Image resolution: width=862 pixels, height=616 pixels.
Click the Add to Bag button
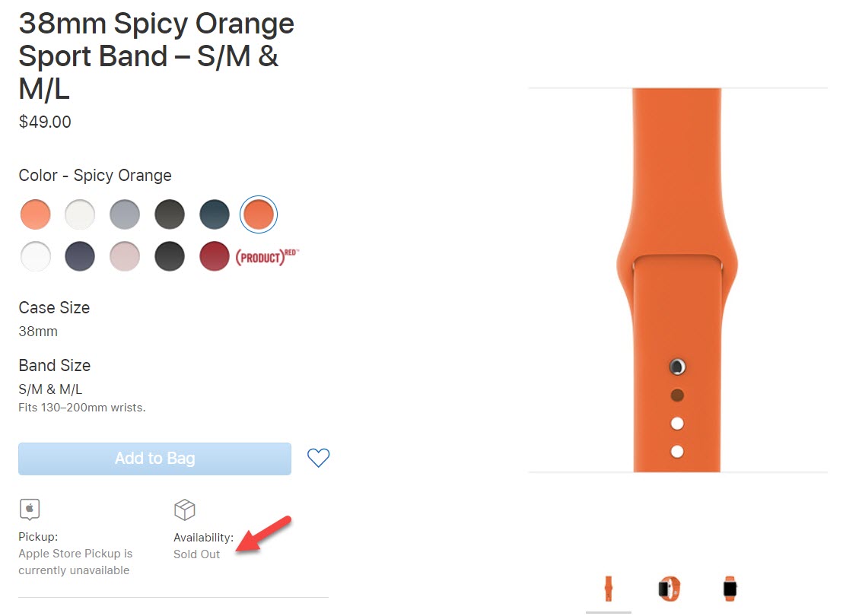[x=154, y=458]
